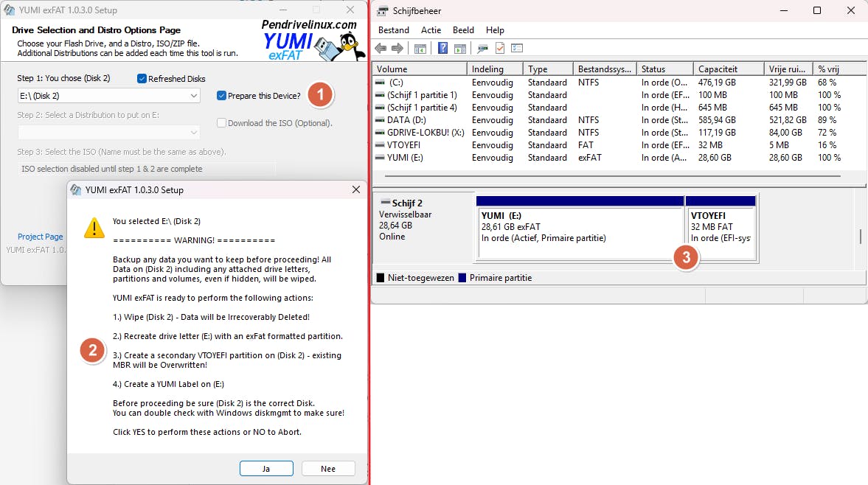Screen dimensions: 868x485
Task: Open the Beeld menu
Action: (463, 30)
